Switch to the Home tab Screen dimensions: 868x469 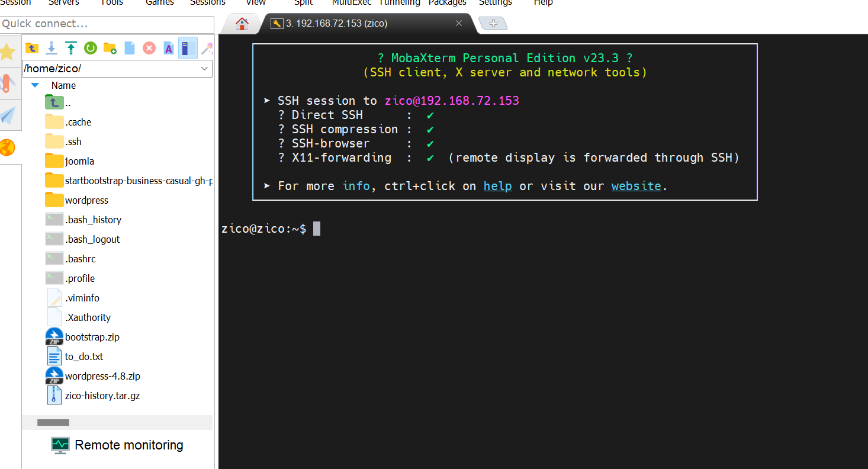pyautogui.click(x=242, y=24)
